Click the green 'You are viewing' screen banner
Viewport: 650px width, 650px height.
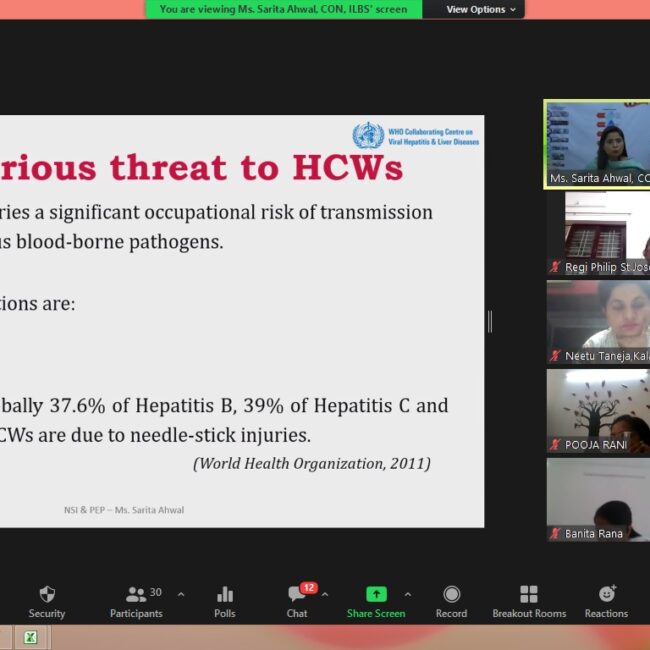point(284,9)
